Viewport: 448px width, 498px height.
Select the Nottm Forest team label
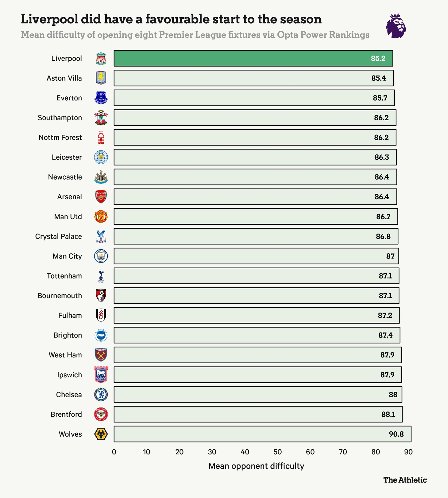pos(60,138)
